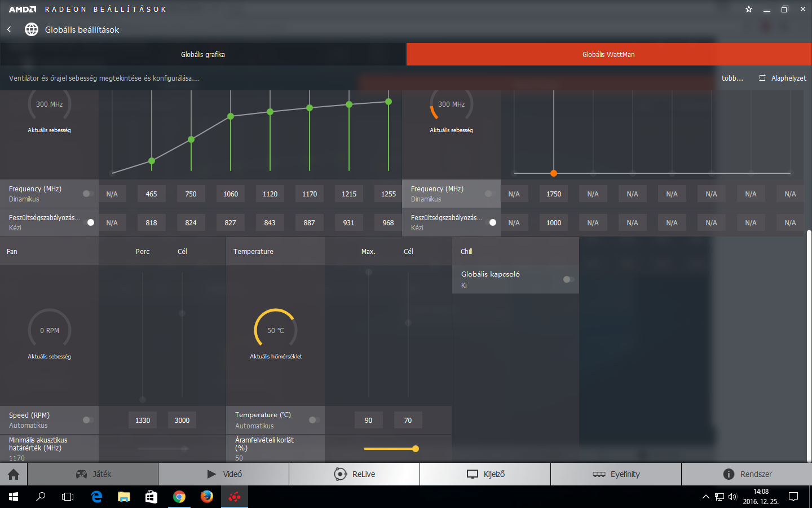Click fan Perc speed field 1330

coord(143,420)
